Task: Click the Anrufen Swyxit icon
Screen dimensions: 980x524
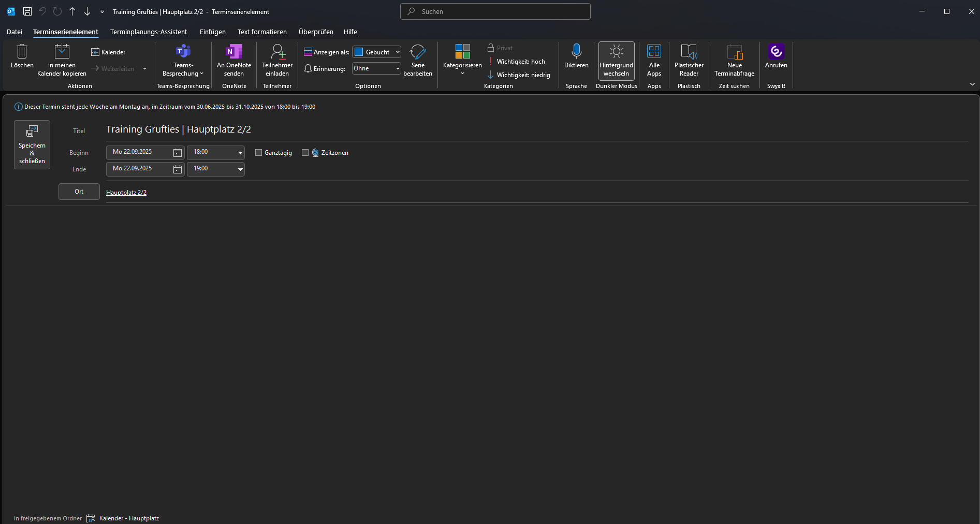Action: (x=776, y=52)
